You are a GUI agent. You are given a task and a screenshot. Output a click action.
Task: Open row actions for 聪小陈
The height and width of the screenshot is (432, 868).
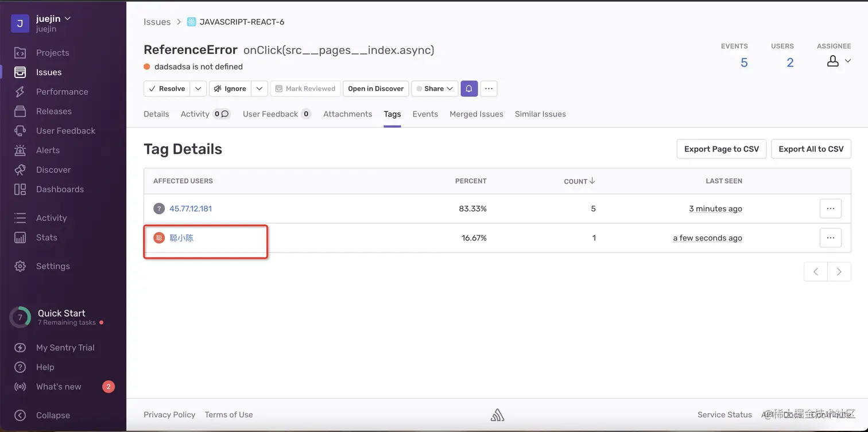pyautogui.click(x=830, y=238)
